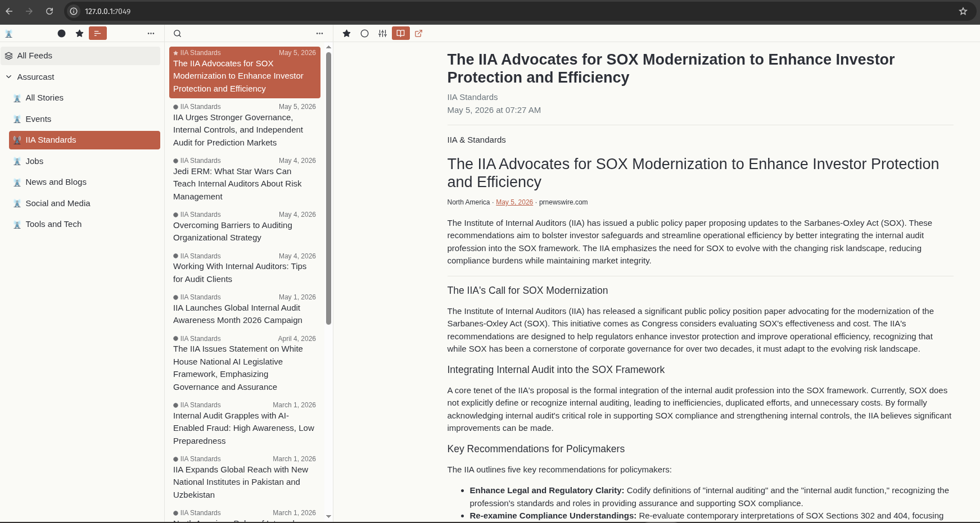Toggle star on the open article

point(347,34)
